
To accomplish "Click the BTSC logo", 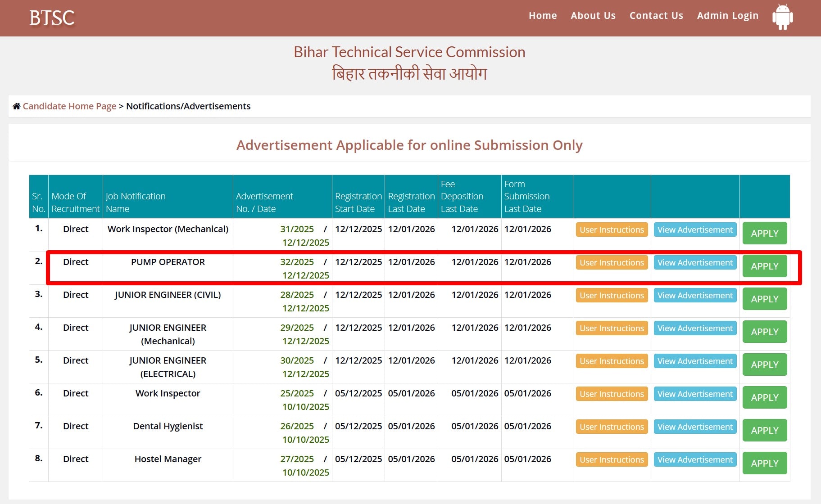I will [52, 18].
